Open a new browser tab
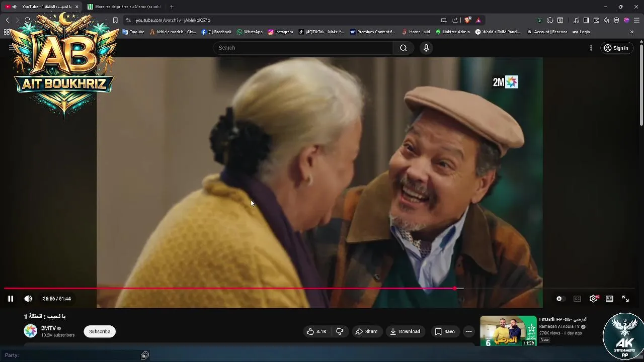This screenshot has height=362, width=644. (172, 7)
